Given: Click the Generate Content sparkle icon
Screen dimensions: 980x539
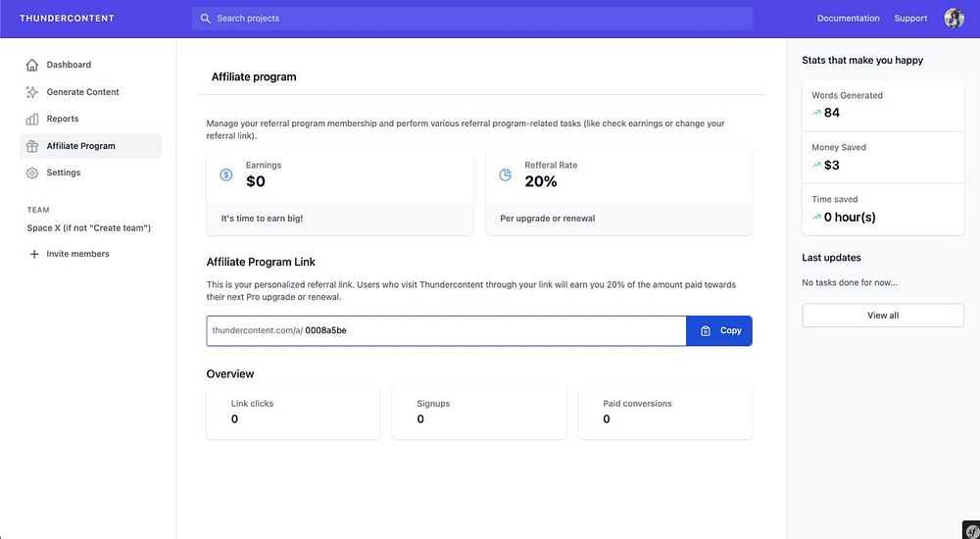Looking at the screenshot, I should click(x=32, y=92).
